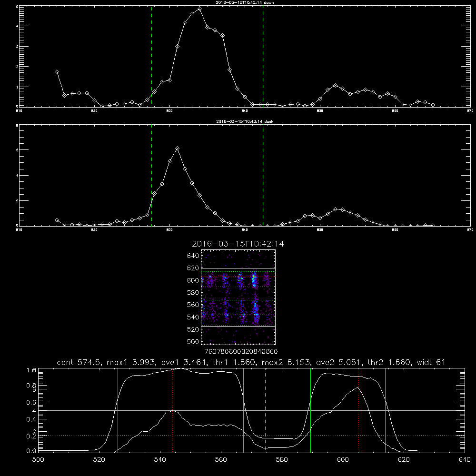Select the lower white boundary line in spectrogram
The width and height of the screenshot is (476, 476).
(x=238, y=327)
